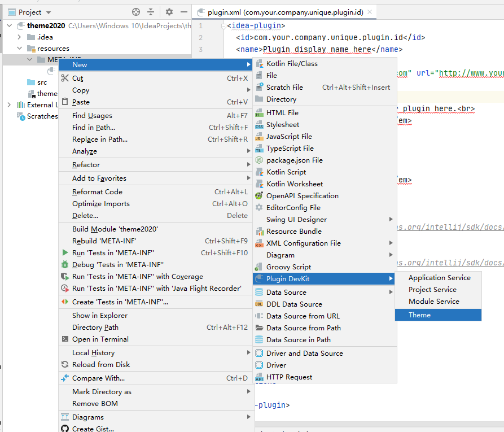Choose Mark Directory as
The image size is (504, 432).
click(156, 391)
